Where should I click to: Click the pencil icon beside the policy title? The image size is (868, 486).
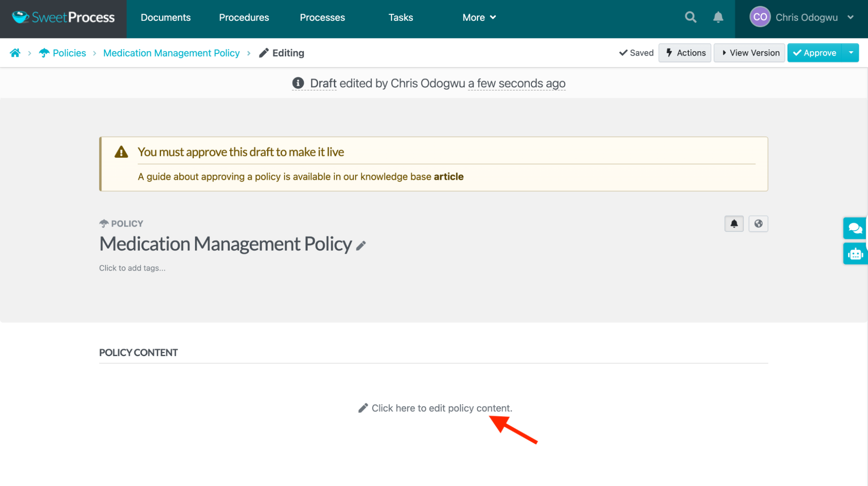[x=360, y=246]
